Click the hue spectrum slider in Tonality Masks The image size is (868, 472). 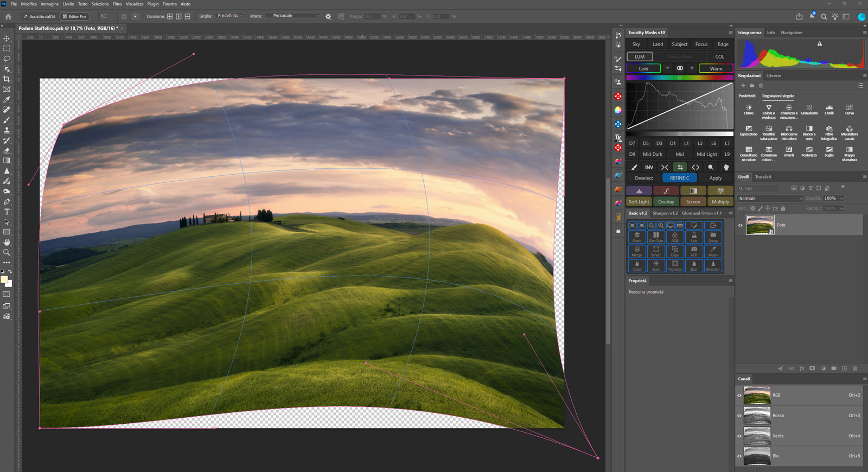[x=679, y=78]
